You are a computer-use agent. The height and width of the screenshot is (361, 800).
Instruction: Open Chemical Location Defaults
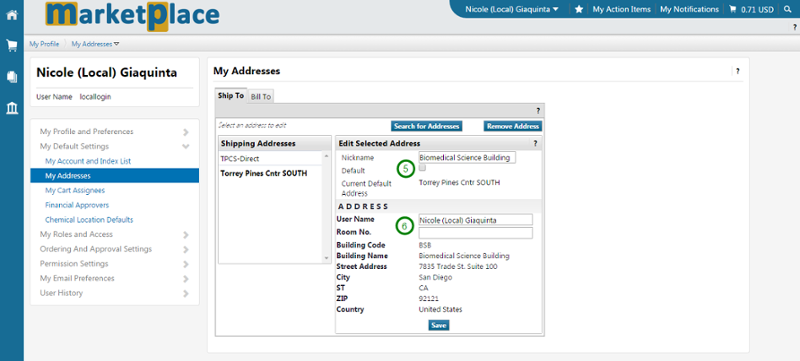89,220
